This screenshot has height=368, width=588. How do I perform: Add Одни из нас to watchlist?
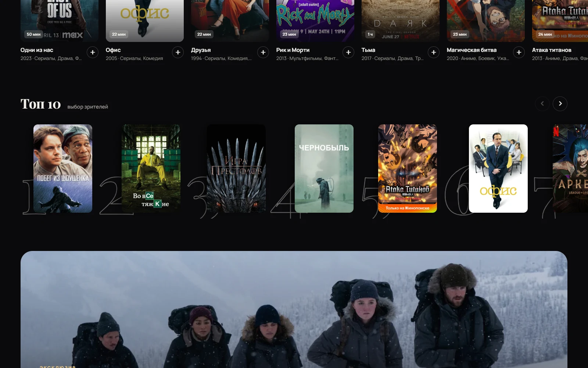click(93, 52)
